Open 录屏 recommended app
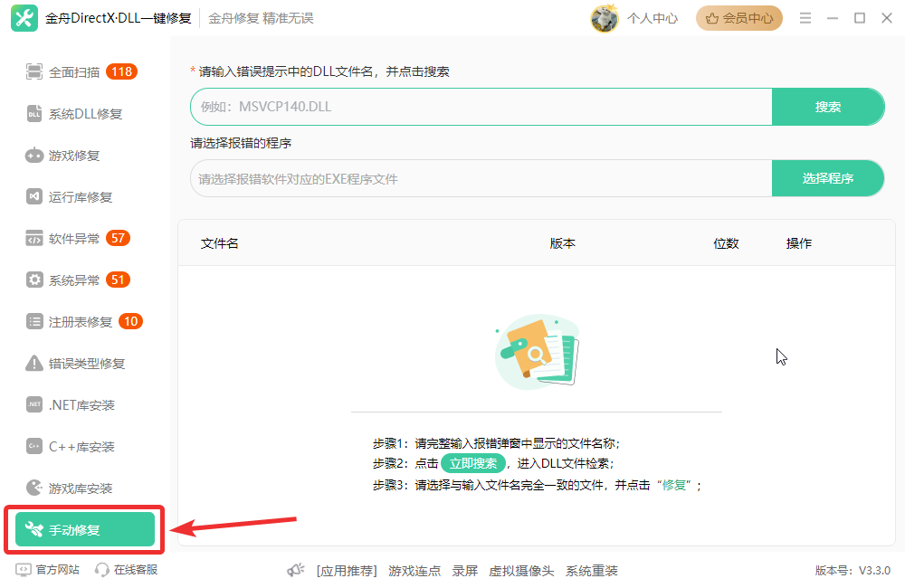Image resolution: width=905 pixels, height=588 pixels. [464, 571]
